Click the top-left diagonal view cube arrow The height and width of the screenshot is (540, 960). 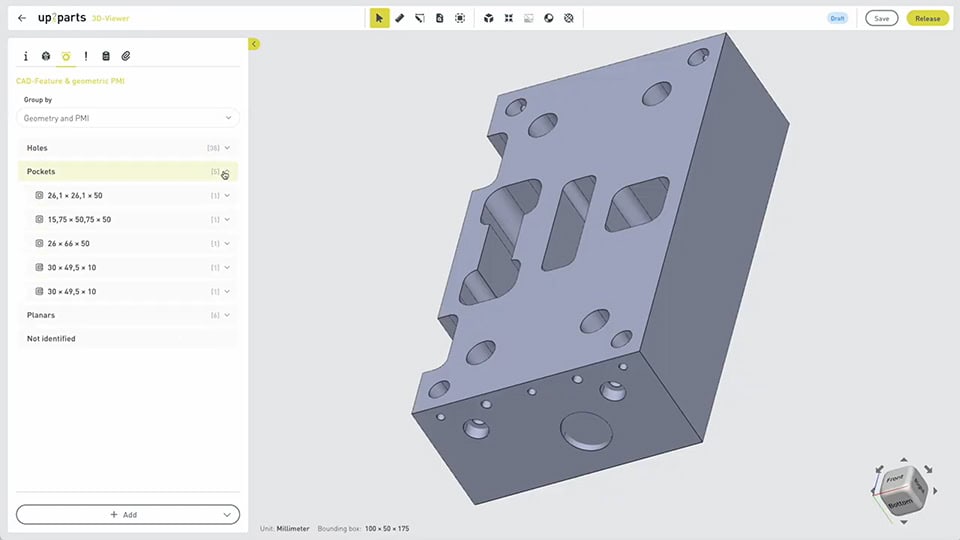[x=879, y=469]
